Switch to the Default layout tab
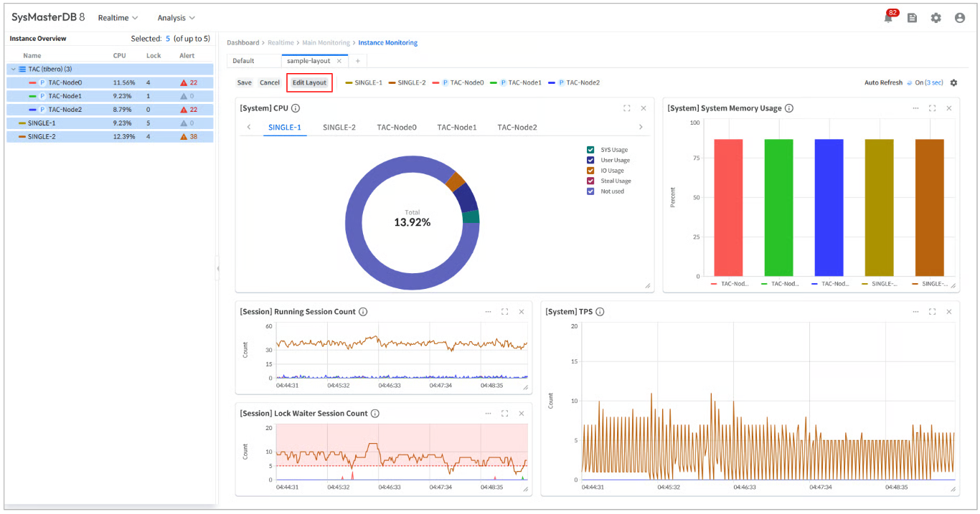The height and width of the screenshot is (514, 980). (244, 61)
